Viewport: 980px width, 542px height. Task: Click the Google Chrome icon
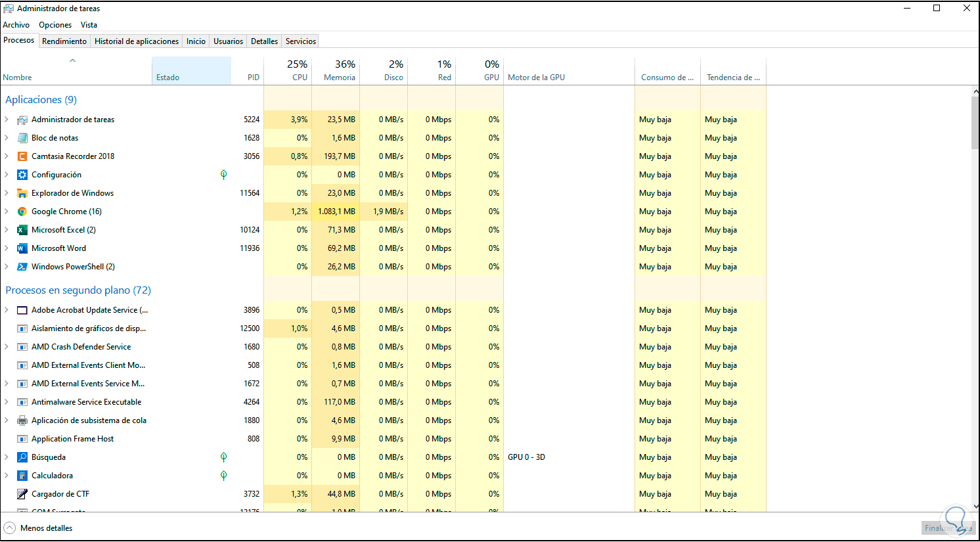(x=22, y=212)
